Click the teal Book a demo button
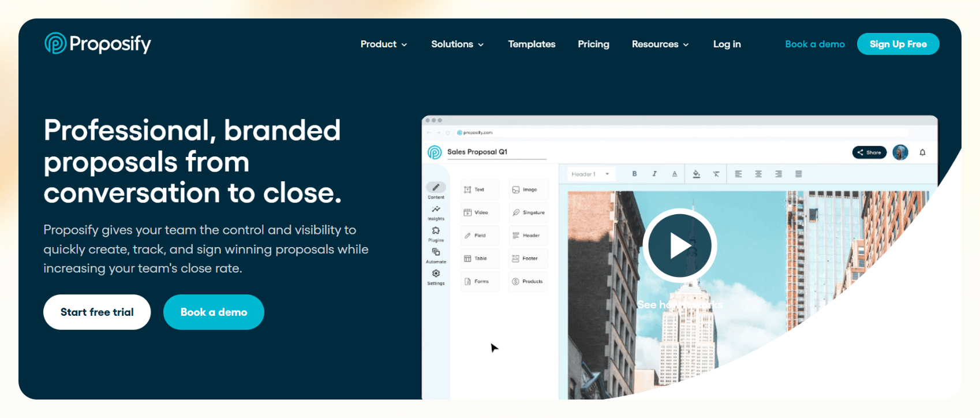Screen dimensions: 980x418 214,312
